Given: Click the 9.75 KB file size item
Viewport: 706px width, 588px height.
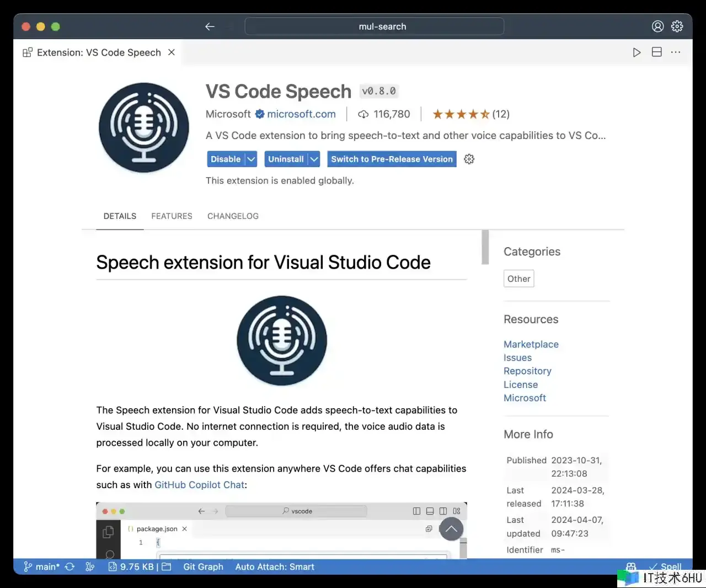Looking at the screenshot, I should 132,566.
